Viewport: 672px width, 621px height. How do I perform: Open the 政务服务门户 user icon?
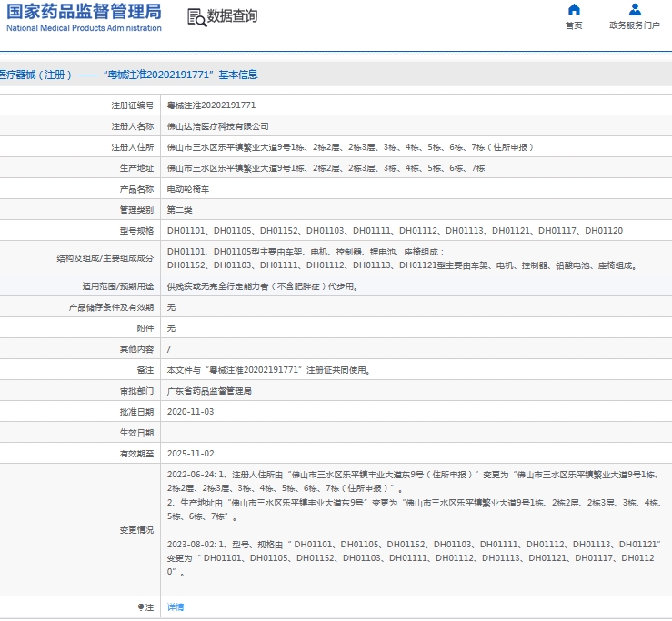(635, 9)
